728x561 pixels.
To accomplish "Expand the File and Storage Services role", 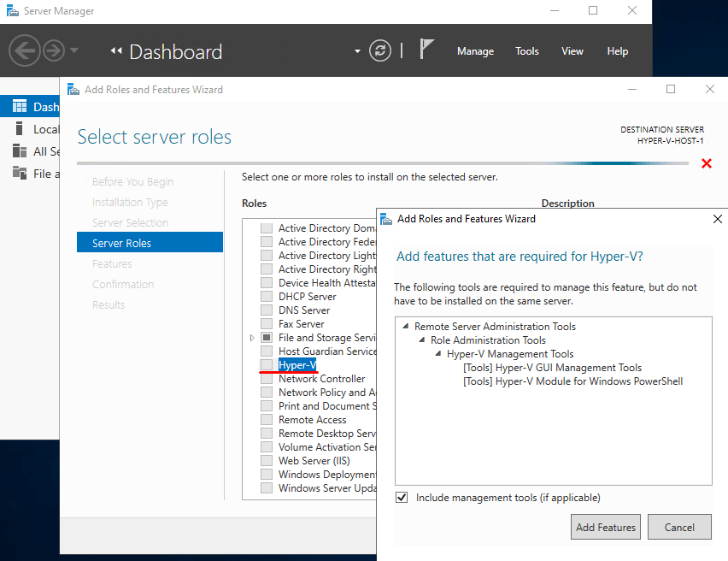I will pyautogui.click(x=252, y=337).
